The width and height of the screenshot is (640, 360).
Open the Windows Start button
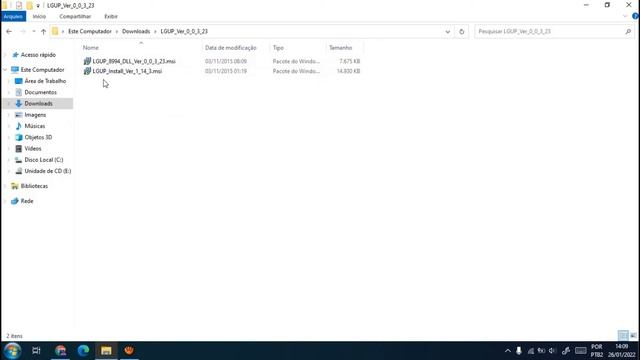[12, 351]
